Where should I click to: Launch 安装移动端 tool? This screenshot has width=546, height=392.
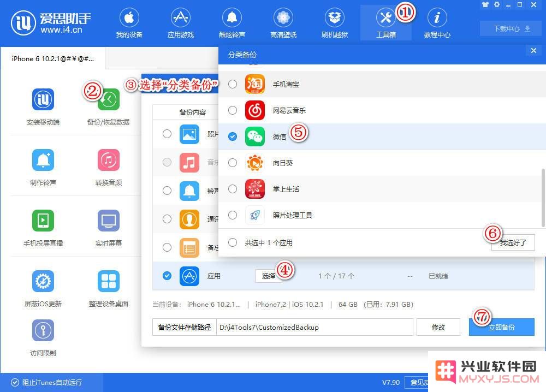point(43,106)
